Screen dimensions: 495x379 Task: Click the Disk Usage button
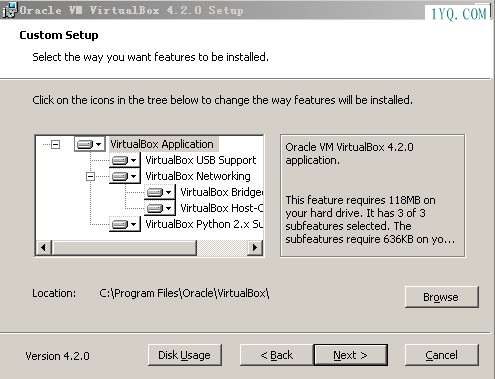click(x=185, y=355)
